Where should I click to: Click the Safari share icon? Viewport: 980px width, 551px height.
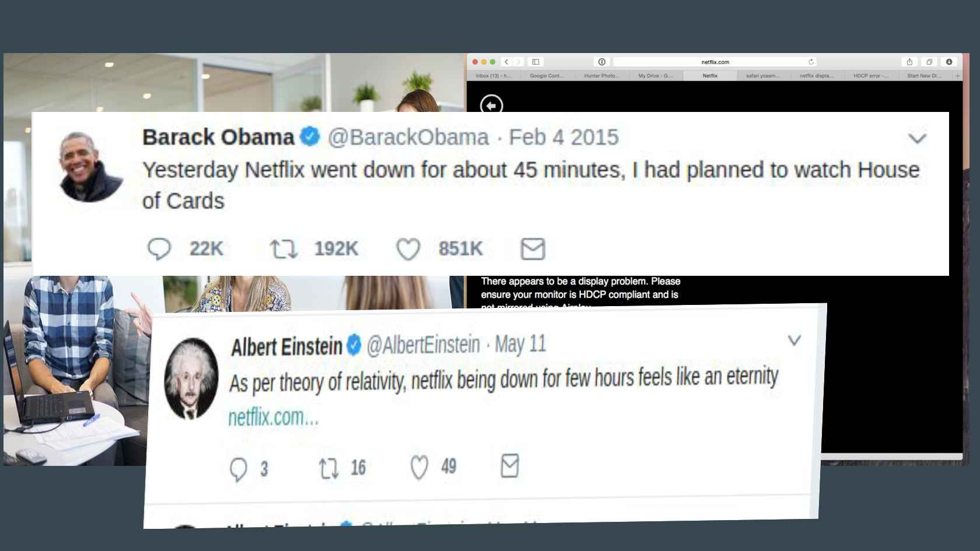909,62
